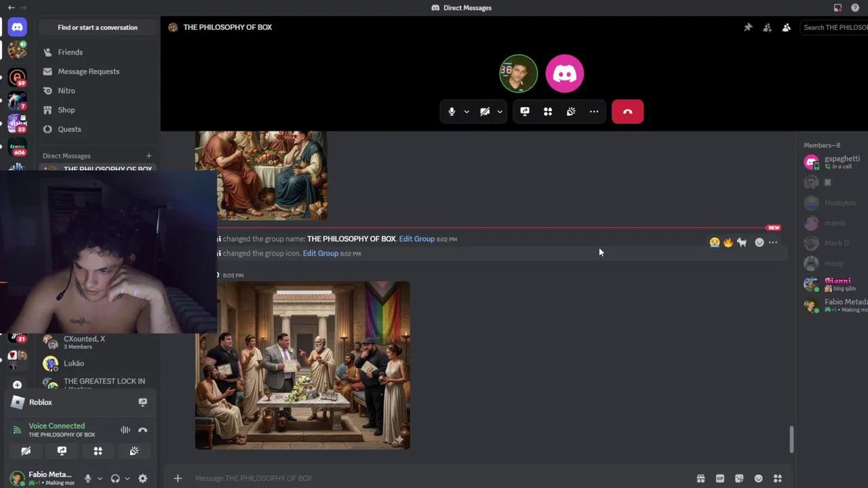Open microphone options arrow in call controls
The image size is (868, 488).
point(467,112)
